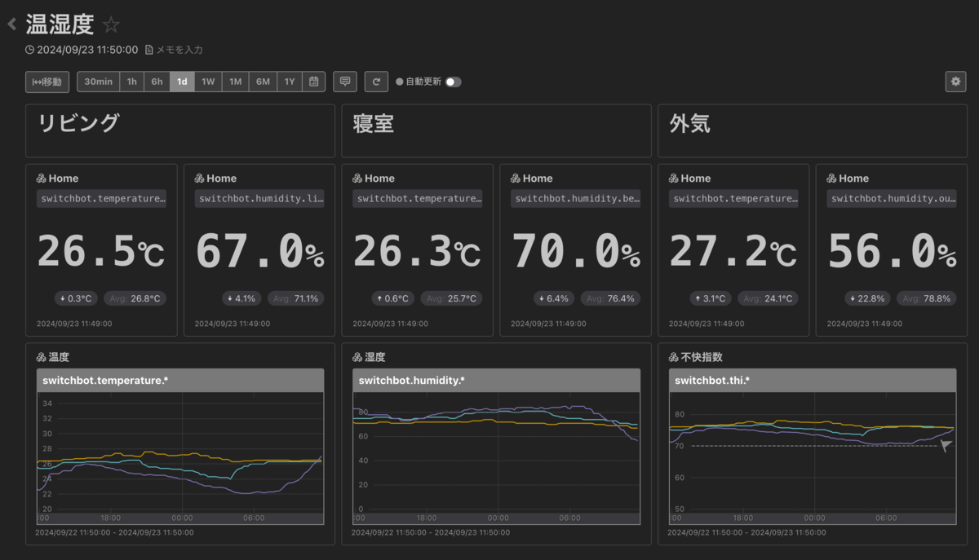The height and width of the screenshot is (560, 979).
Task: Click the refresh reload icon
Action: [x=376, y=82]
